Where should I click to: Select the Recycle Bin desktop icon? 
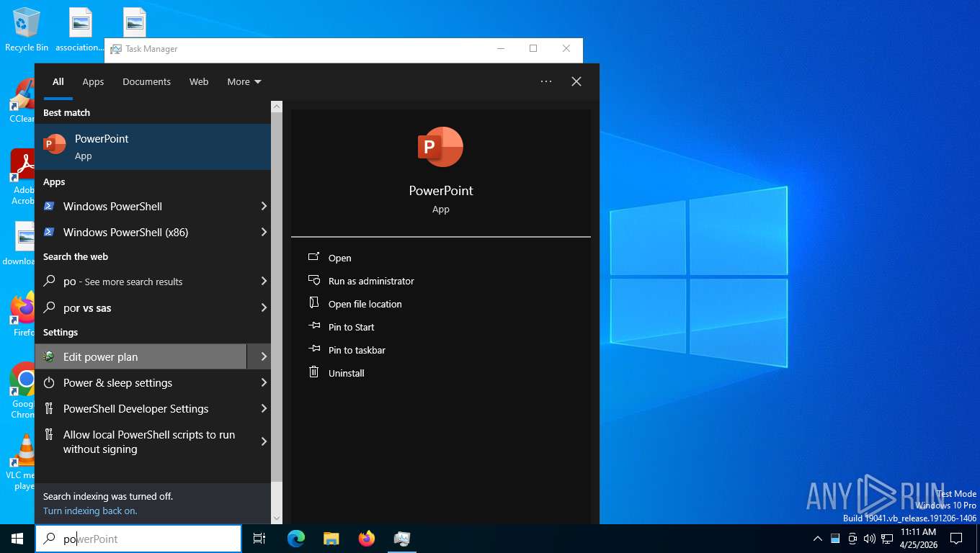click(27, 30)
